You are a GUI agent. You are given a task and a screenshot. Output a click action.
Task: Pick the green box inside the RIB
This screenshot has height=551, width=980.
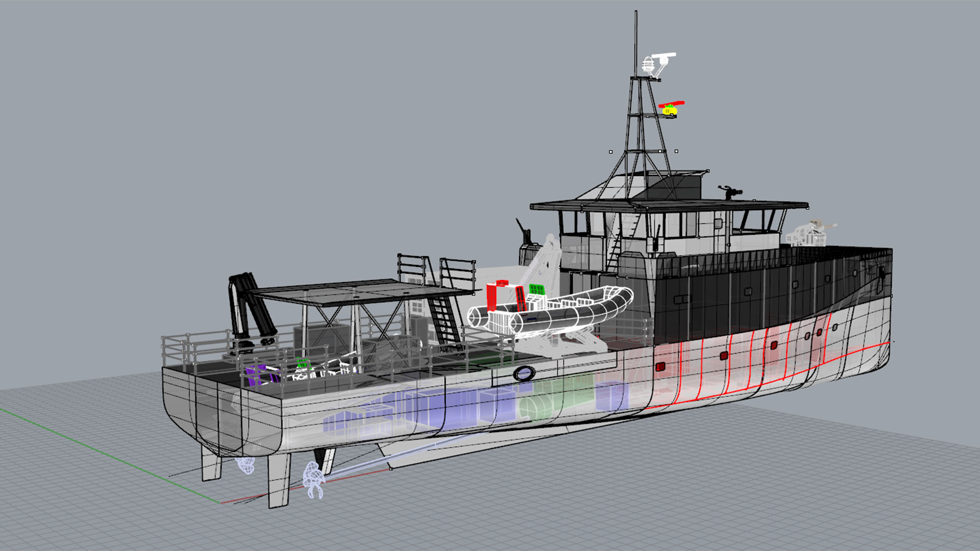[536, 289]
